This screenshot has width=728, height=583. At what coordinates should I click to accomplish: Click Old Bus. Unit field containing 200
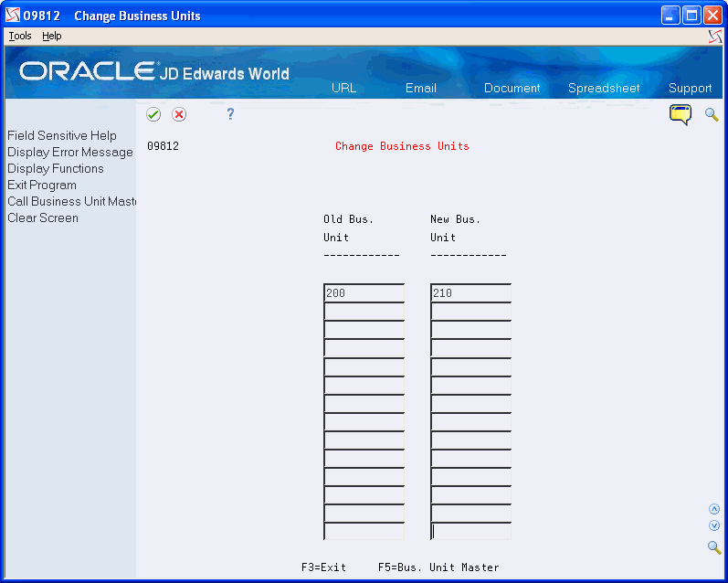[x=364, y=293]
